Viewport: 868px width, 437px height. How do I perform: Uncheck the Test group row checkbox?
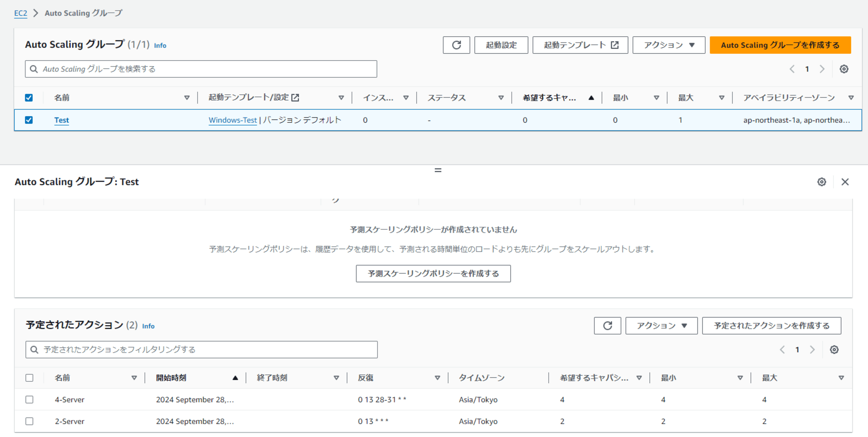tap(29, 120)
